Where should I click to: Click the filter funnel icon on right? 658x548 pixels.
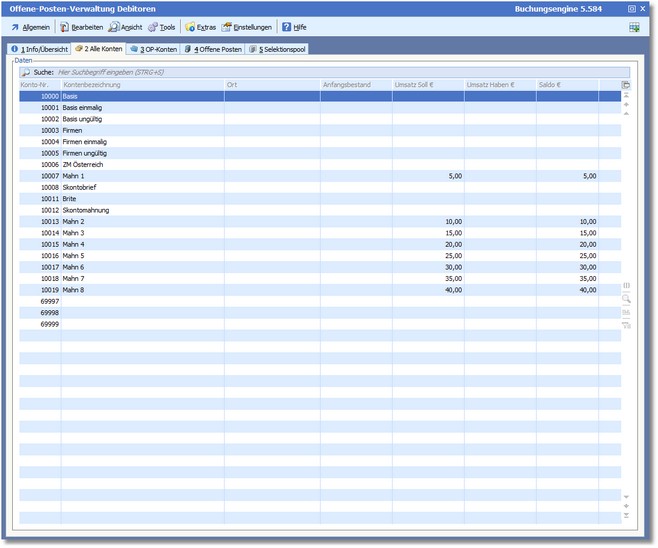[x=626, y=324]
